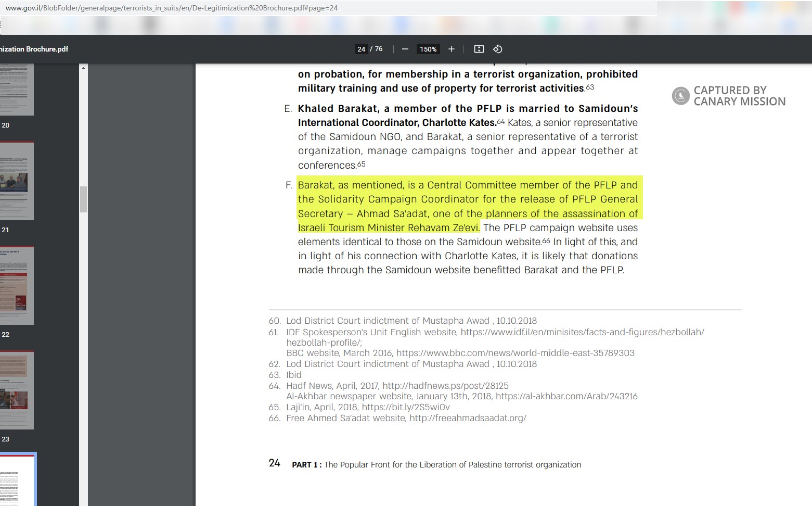Click the page number 24 in footer

point(274,463)
